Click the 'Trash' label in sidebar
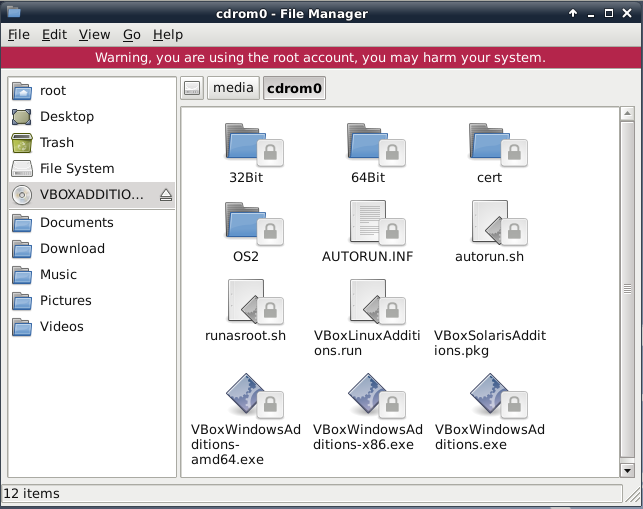Screen dimensions: 643x509 tap(57, 143)
